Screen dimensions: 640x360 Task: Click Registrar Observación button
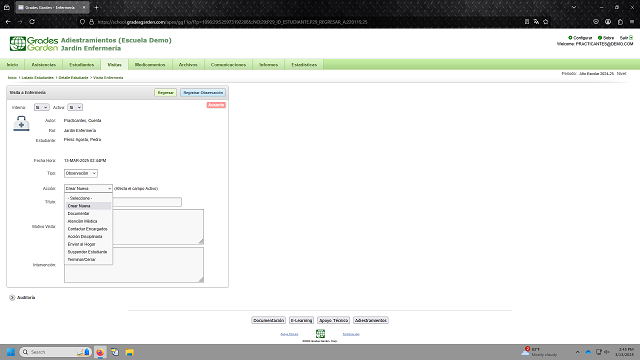(203, 93)
